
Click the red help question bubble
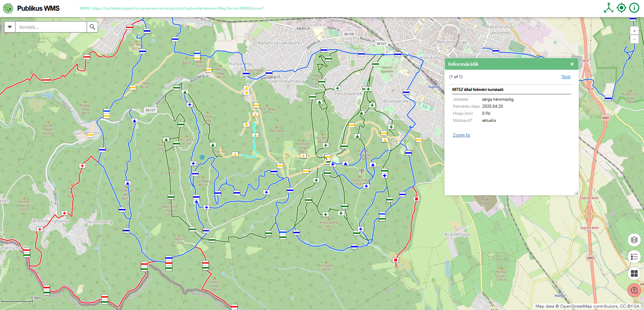(634, 290)
